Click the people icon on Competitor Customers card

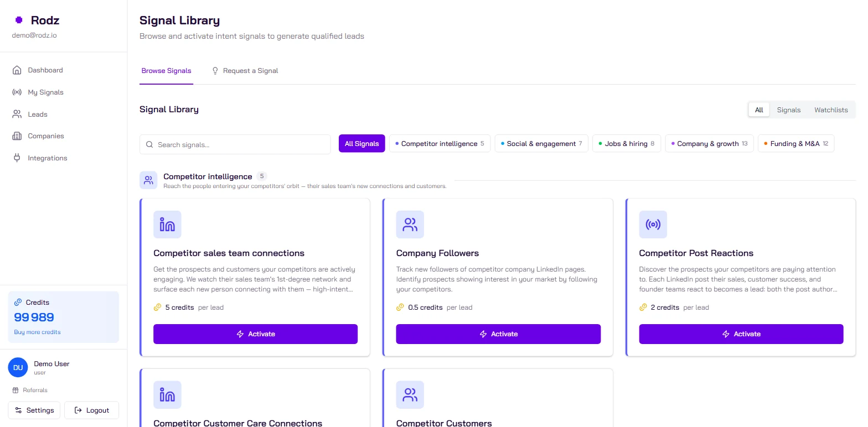click(x=410, y=395)
